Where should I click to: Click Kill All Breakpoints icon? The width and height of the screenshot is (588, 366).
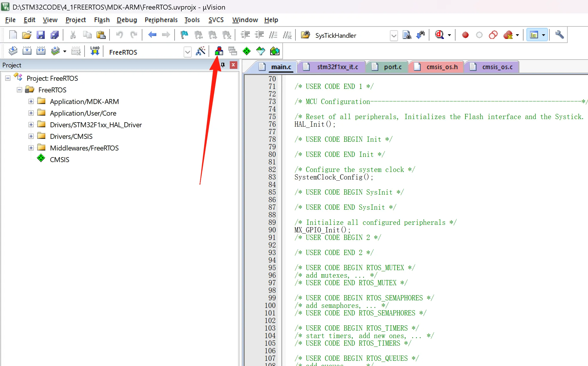pos(508,35)
